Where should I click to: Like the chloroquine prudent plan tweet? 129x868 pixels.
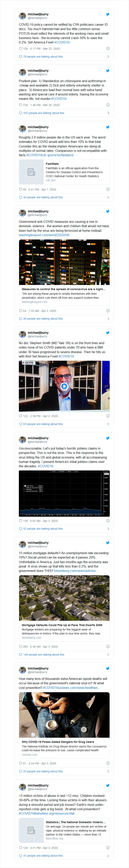pyautogui.click(x=20, y=105)
